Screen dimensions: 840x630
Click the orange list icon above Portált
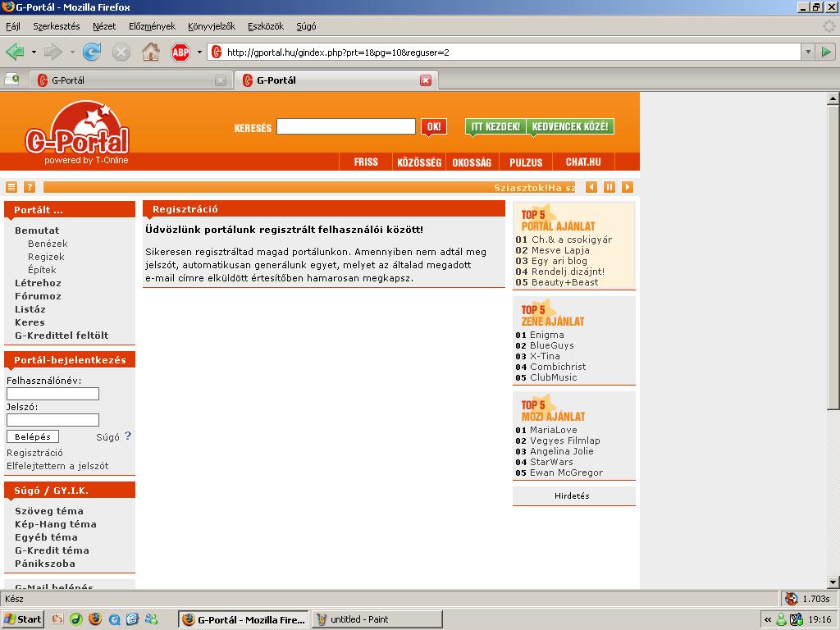point(11,187)
